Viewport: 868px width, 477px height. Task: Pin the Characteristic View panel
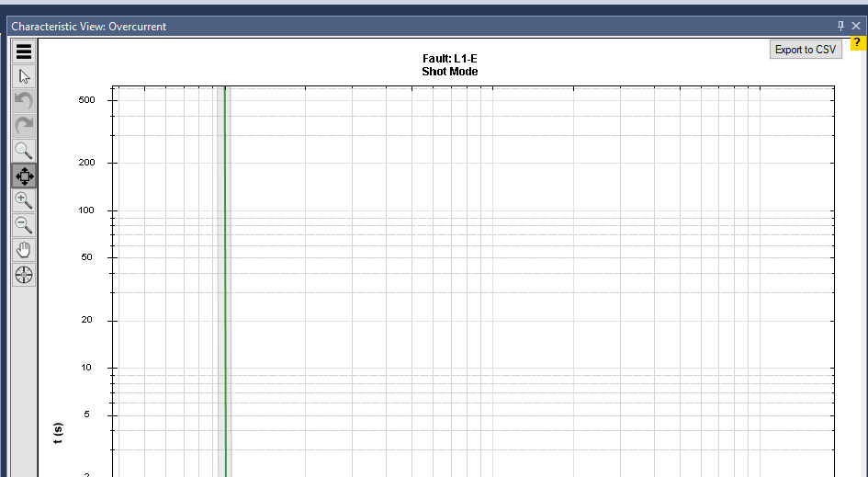click(840, 27)
